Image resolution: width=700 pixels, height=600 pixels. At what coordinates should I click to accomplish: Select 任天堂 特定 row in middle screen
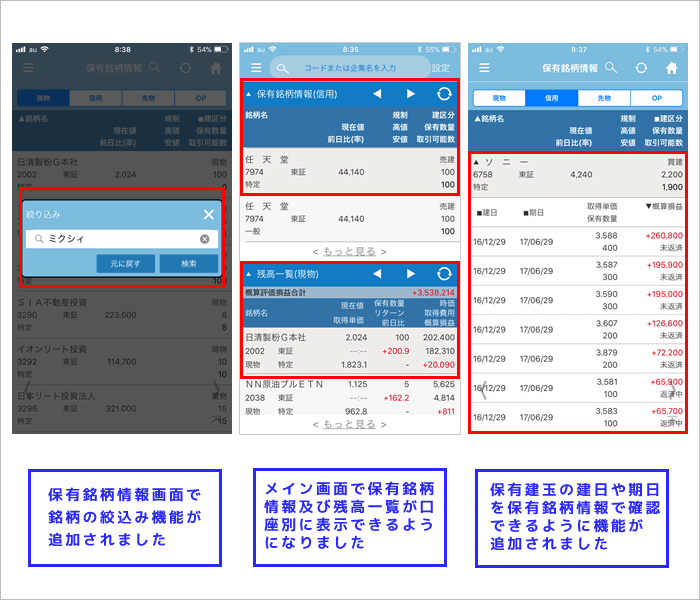point(350,172)
